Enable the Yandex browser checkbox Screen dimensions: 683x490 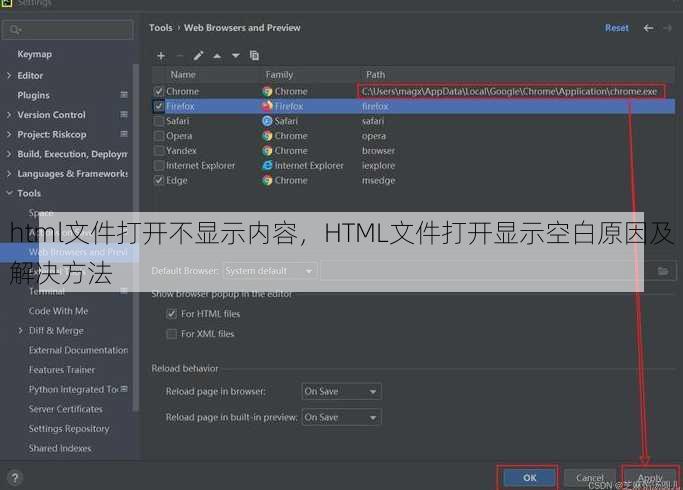(159, 151)
